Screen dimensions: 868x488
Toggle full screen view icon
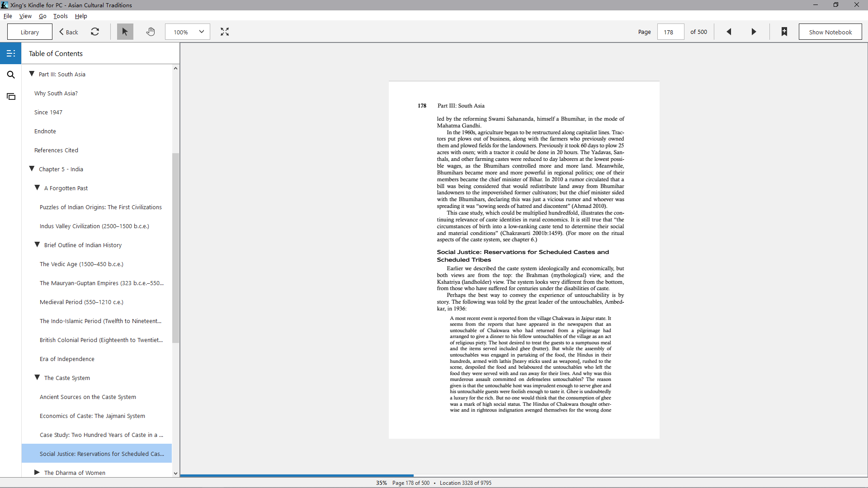coord(225,32)
